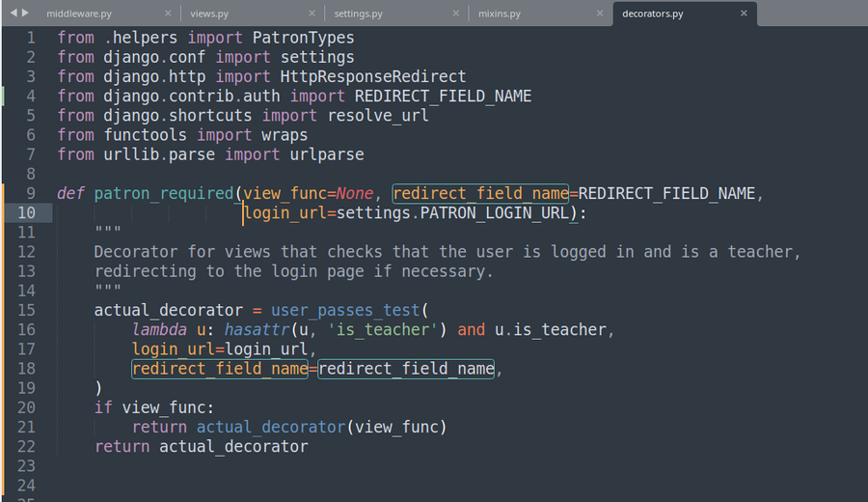Click 'view_func' parameter on line 9
This screenshot has height=502, width=868.
click(x=285, y=194)
